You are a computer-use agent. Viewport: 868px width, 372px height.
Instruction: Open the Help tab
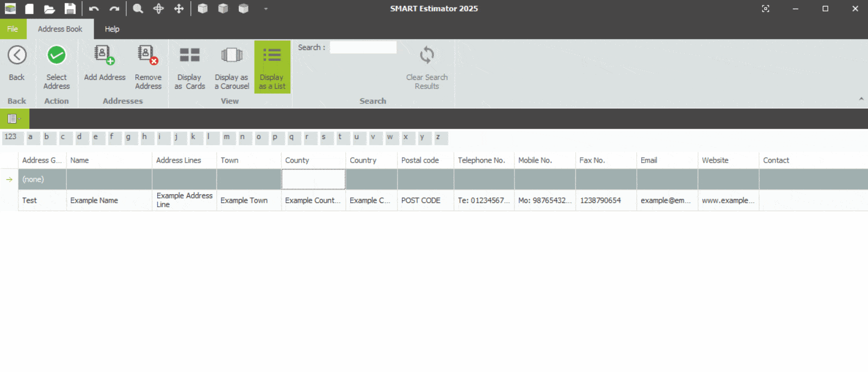tap(112, 29)
